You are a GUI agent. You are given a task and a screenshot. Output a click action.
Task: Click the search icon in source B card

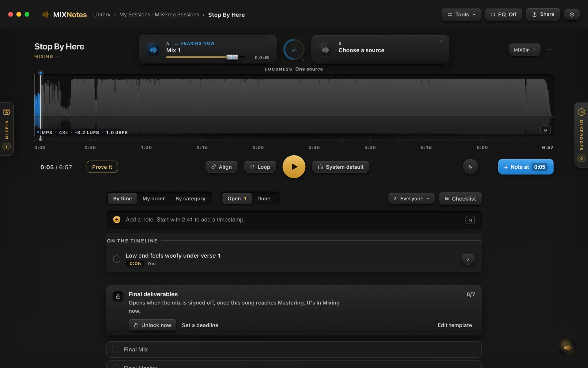(x=442, y=41)
